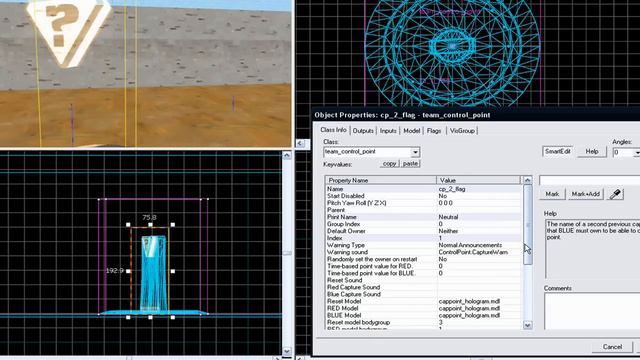
Task: Select the Group Index property row
Action: (x=423, y=224)
